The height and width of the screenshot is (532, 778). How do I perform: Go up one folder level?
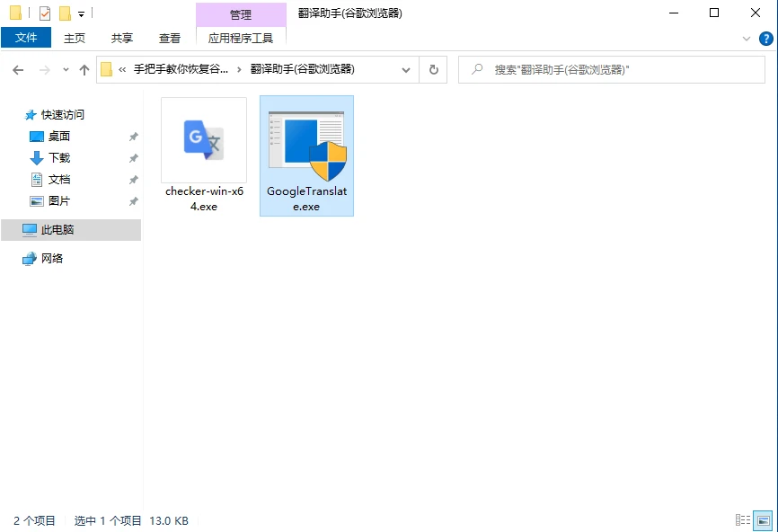[84, 70]
